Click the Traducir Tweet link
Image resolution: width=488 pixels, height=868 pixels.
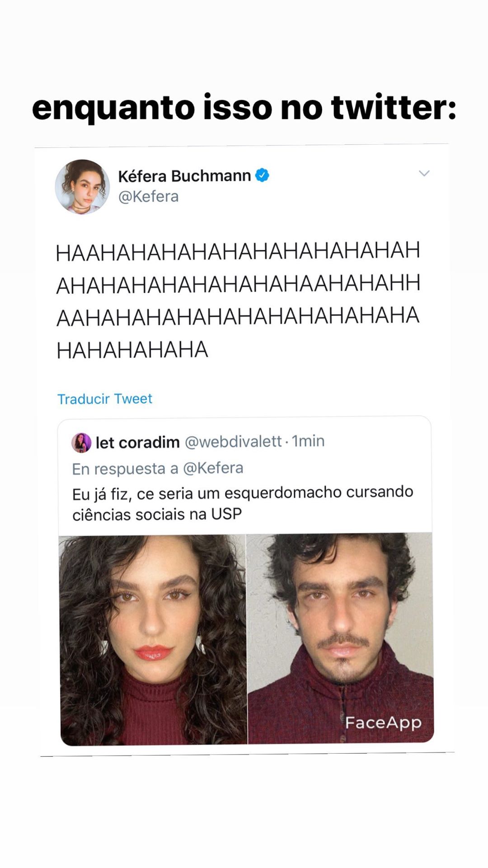105,399
